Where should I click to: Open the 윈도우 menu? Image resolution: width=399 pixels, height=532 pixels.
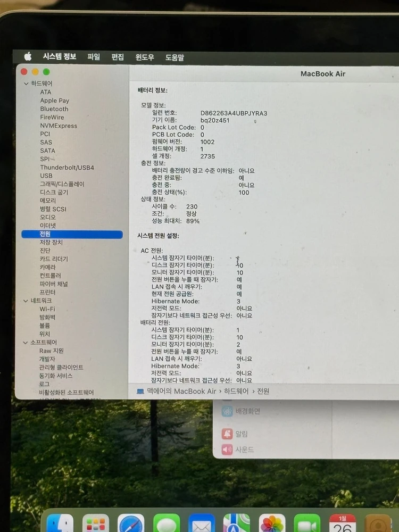click(145, 57)
